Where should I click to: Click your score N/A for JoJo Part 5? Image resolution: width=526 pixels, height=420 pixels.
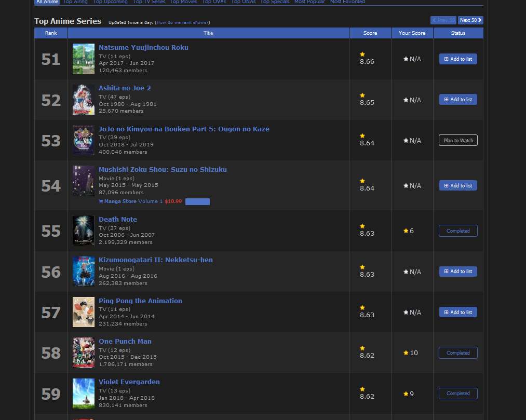point(412,141)
